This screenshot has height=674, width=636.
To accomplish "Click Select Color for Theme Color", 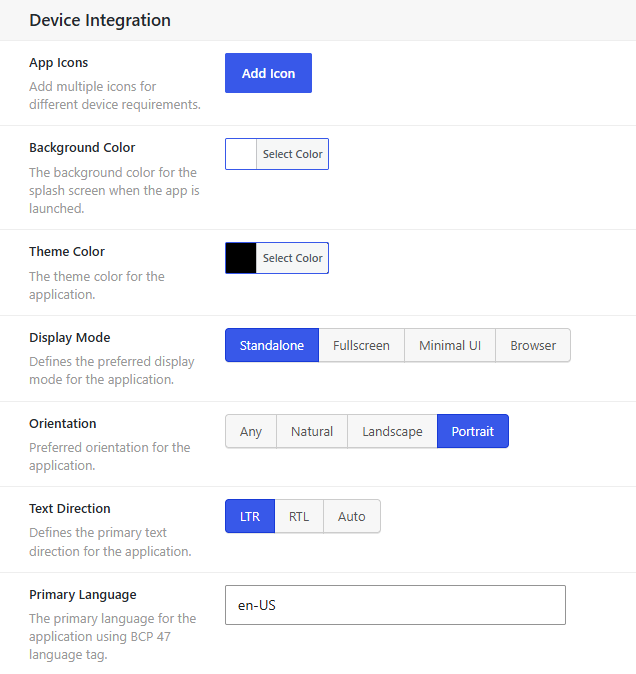I will coord(292,258).
